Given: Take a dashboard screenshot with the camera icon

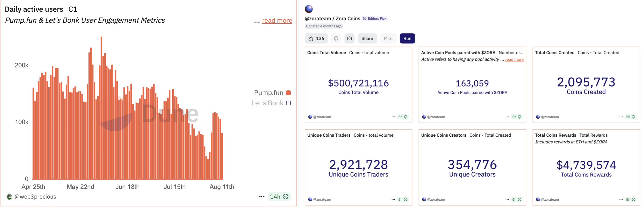Looking at the screenshot, I should [349, 38].
